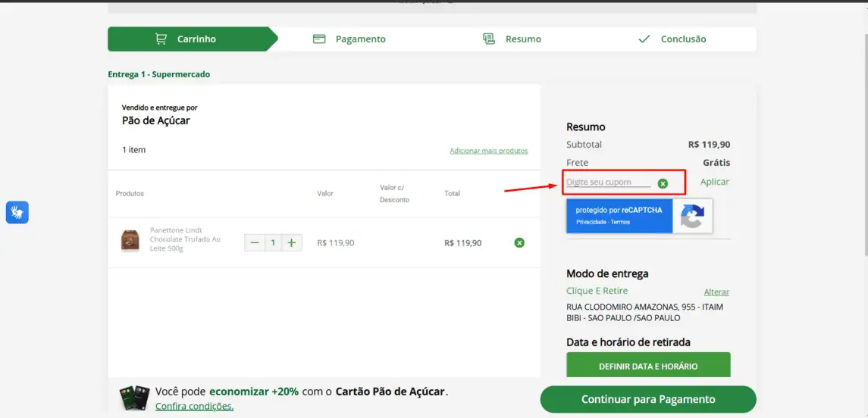
Task: Go to the Pagamento step
Action: click(x=349, y=39)
